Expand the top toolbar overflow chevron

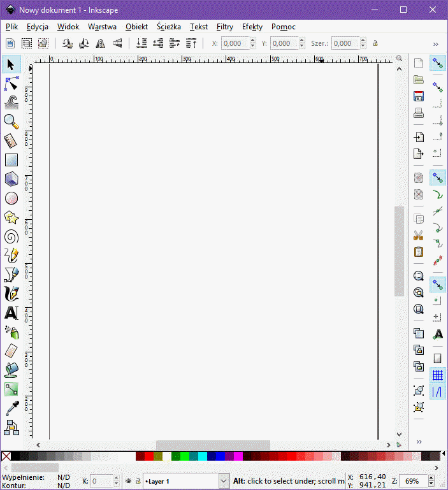436,44
